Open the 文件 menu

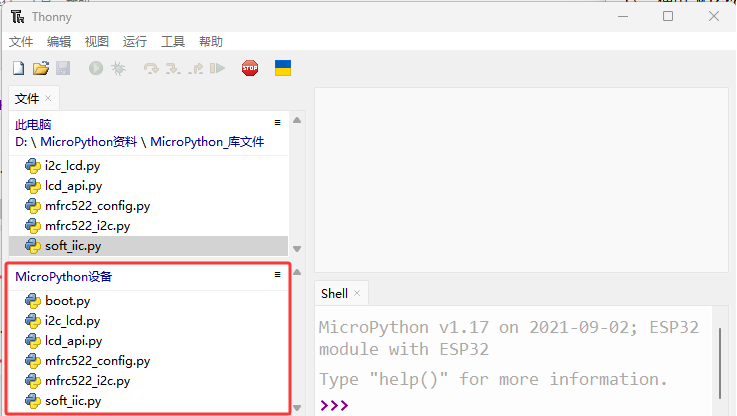21,42
